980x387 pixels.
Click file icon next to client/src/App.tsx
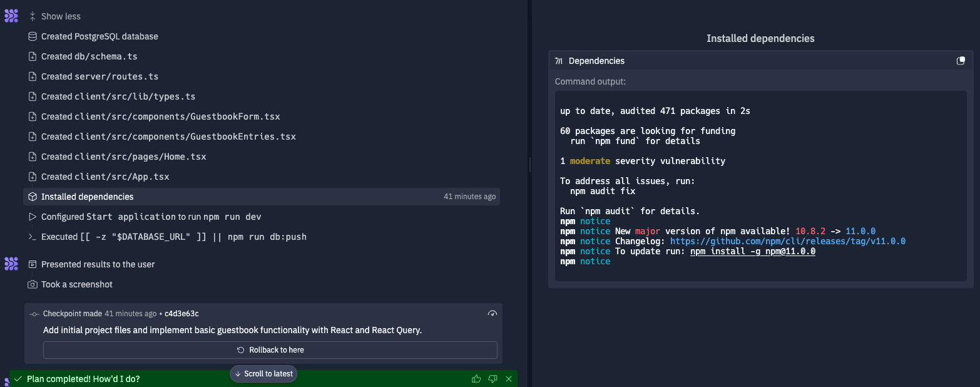[x=33, y=177]
